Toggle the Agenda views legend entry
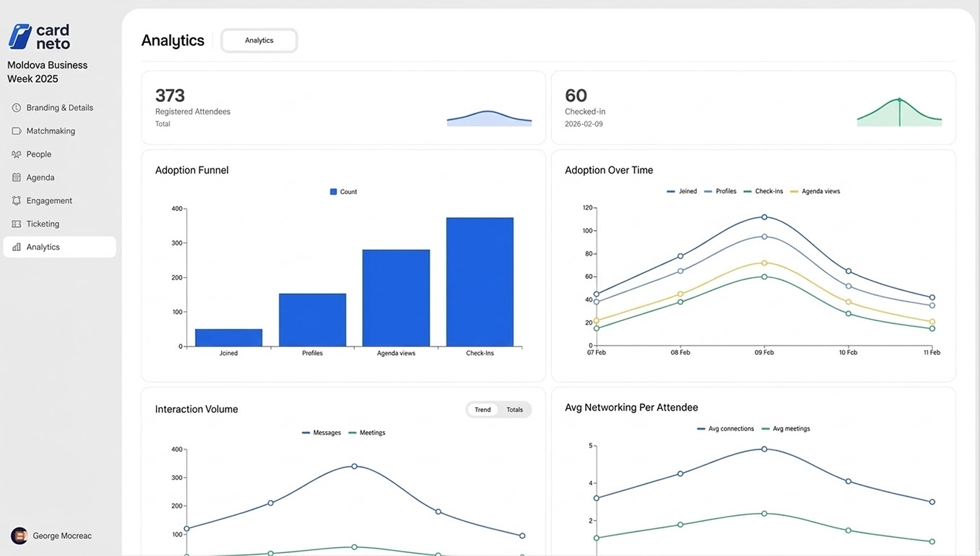 click(x=815, y=191)
